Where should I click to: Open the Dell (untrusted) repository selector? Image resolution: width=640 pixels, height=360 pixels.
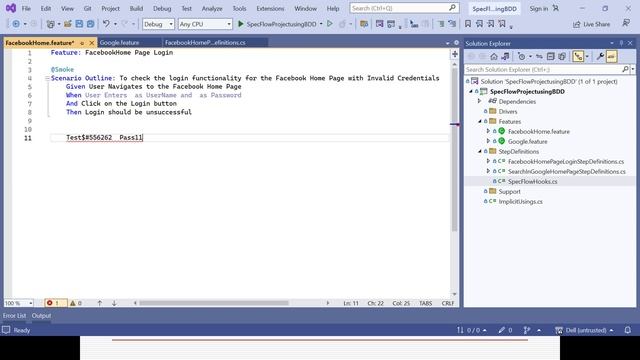point(584,330)
